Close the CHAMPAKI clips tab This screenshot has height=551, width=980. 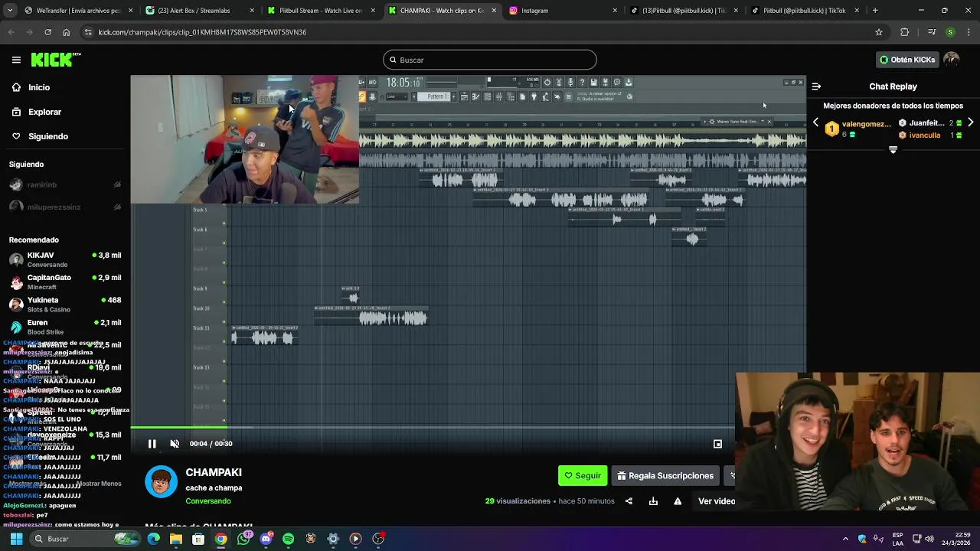[494, 11]
